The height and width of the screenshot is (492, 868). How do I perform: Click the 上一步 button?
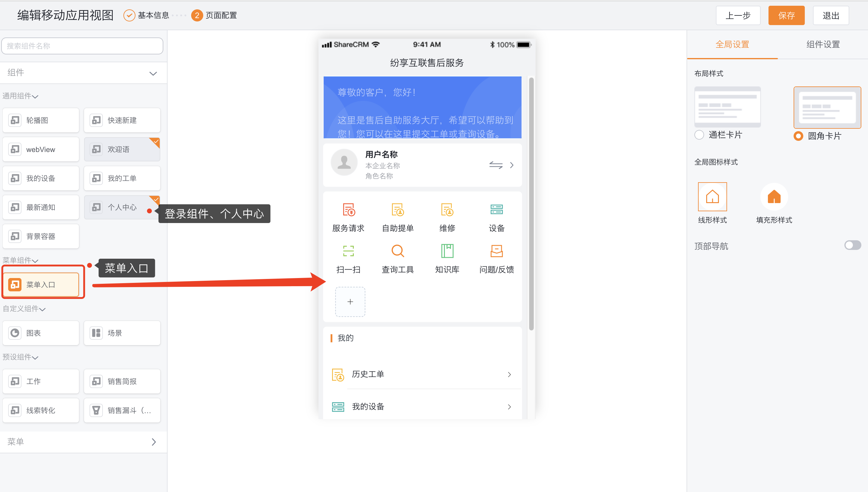[x=738, y=15]
